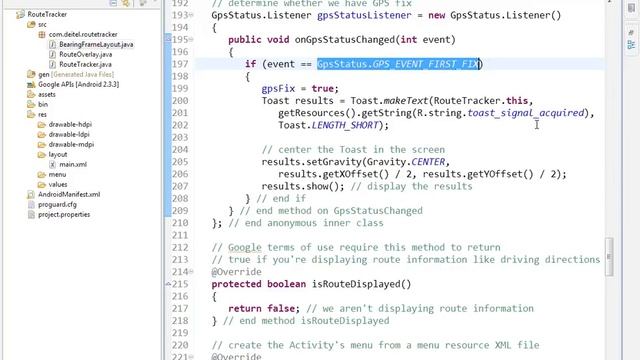
Task: Select the RouteTracker project node
Action: click(41, 14)
